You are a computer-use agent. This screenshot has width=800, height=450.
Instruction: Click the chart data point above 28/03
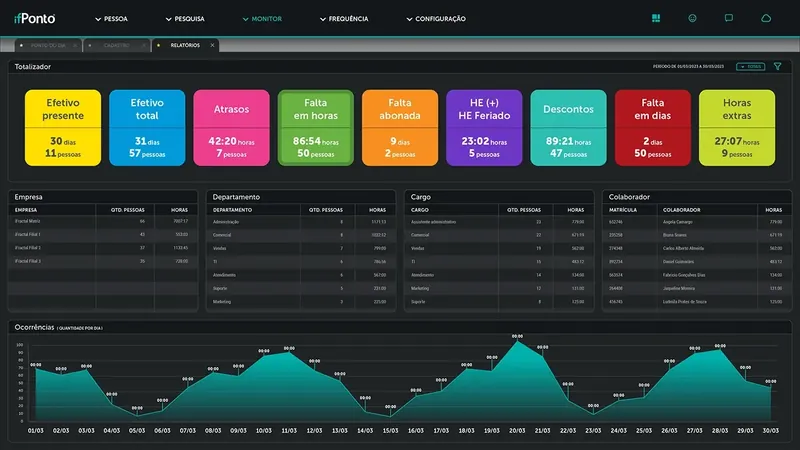point(720,346)
